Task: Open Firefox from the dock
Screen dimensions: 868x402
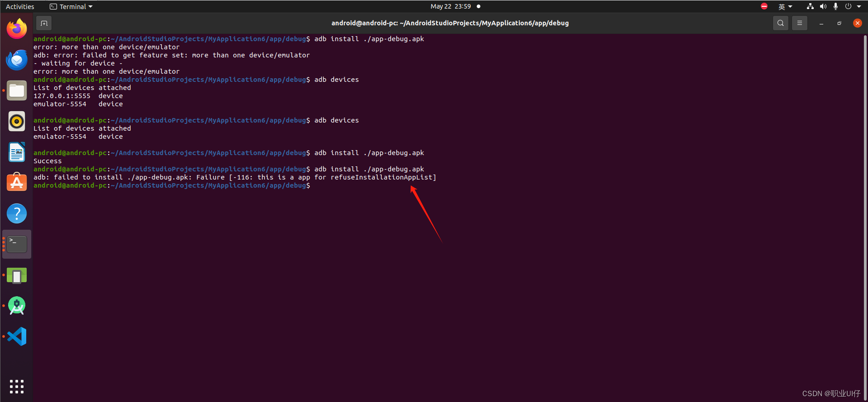Action: coord(17,29)
